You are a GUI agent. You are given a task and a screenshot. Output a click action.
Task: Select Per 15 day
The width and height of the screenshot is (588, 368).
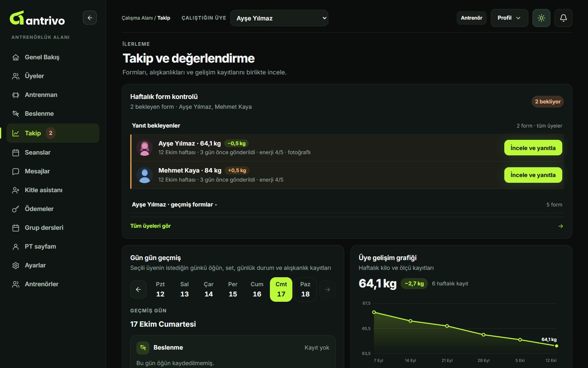click(233, 289)
